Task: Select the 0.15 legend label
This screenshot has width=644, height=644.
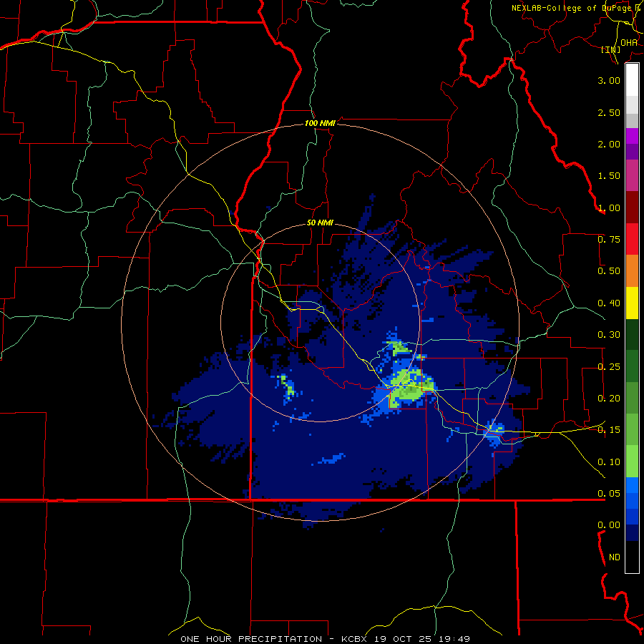Action: point(609,430)
